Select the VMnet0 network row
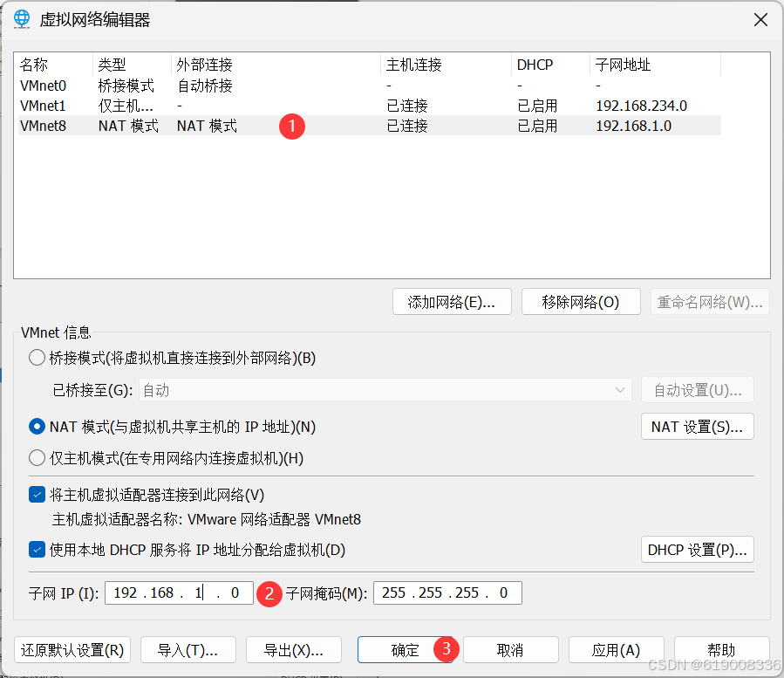 (370, 86)
